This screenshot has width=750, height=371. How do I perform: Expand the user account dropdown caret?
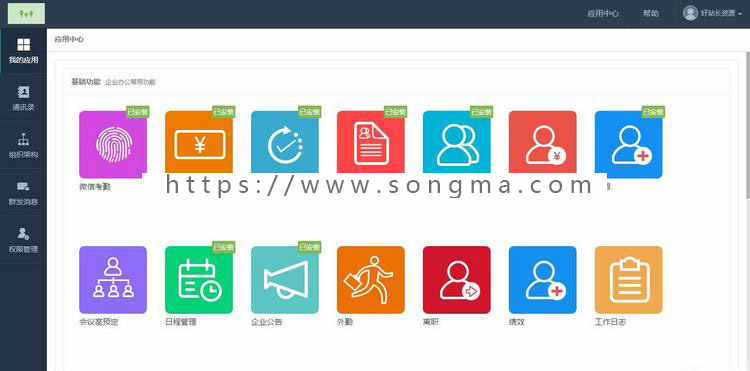point(740,14)
